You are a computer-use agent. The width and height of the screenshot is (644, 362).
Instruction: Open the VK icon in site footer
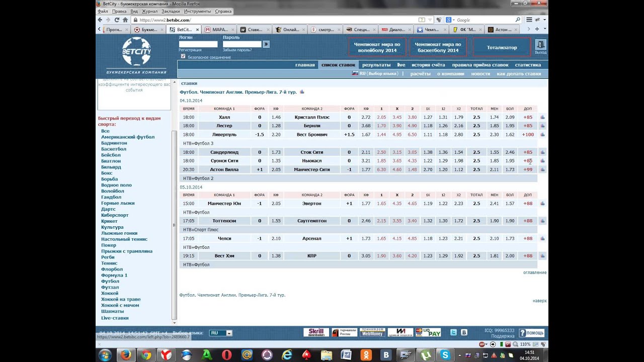(x=464, y=332)
